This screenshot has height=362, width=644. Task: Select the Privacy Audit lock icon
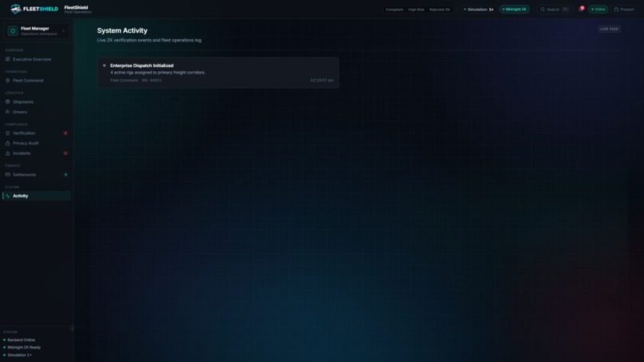(x=7, y=143)
